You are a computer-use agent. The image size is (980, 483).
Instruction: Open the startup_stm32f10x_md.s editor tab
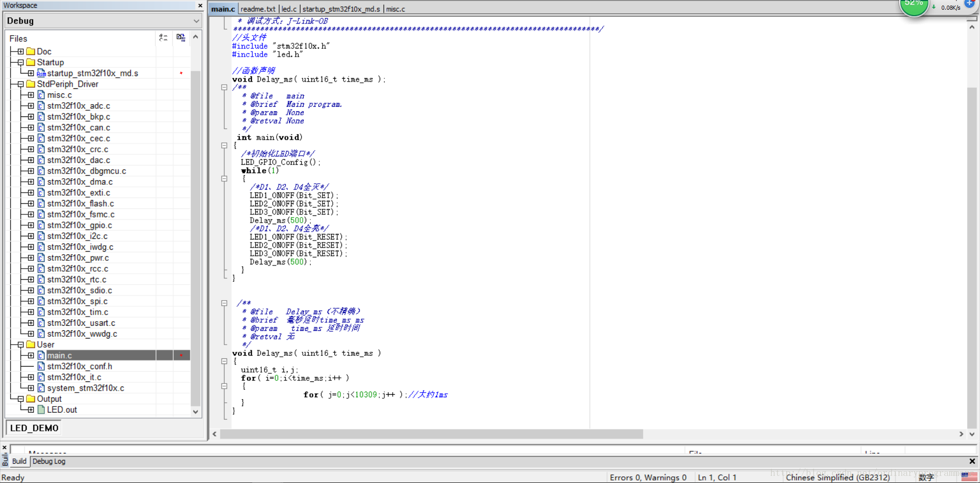341,9
